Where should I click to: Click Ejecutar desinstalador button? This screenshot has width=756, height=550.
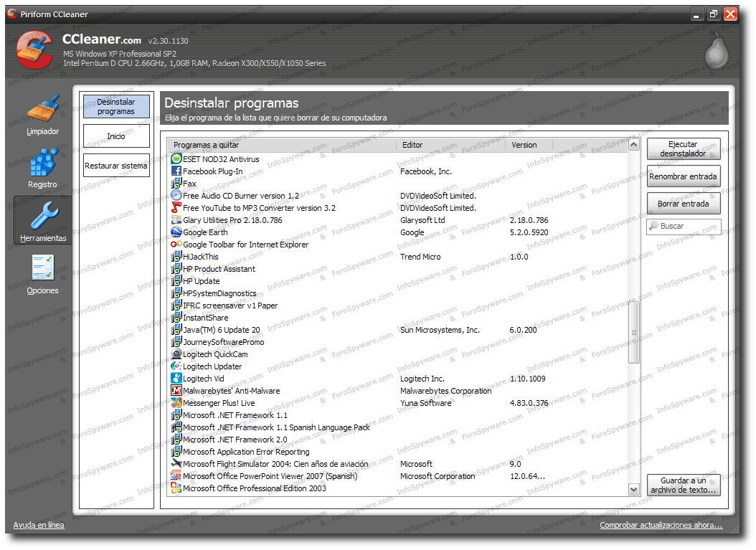(x=683, y=149)
